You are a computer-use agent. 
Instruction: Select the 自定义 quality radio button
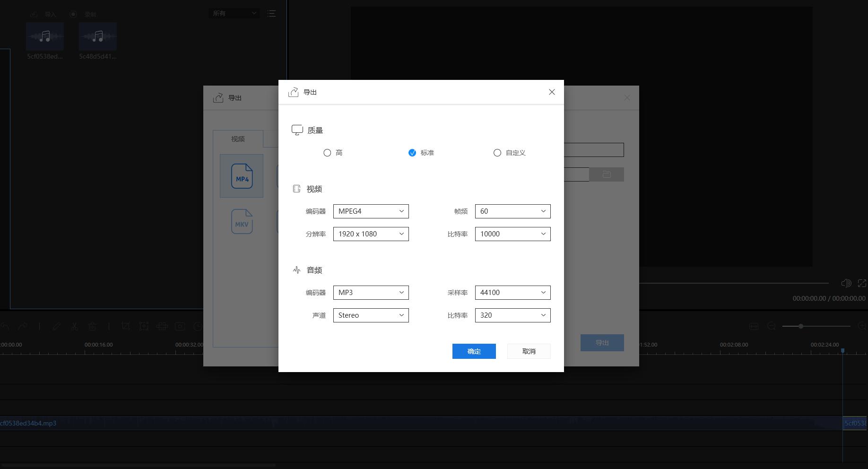[x=497, y=152]
